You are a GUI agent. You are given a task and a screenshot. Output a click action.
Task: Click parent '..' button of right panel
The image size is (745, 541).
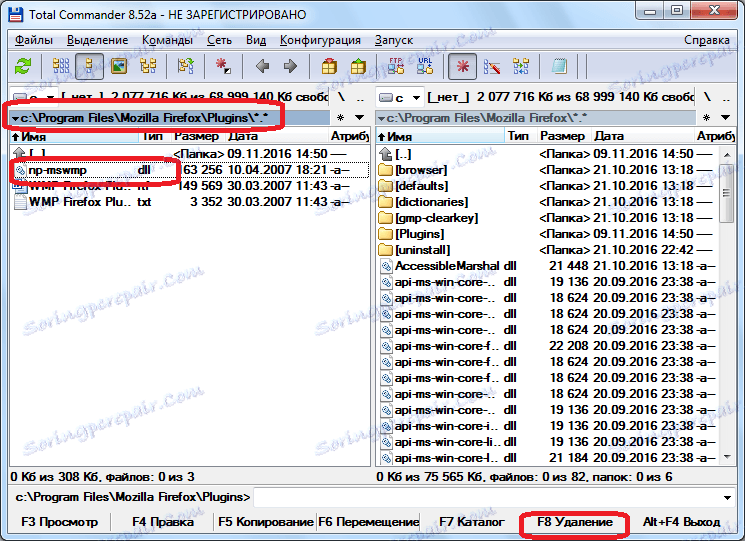726,97
